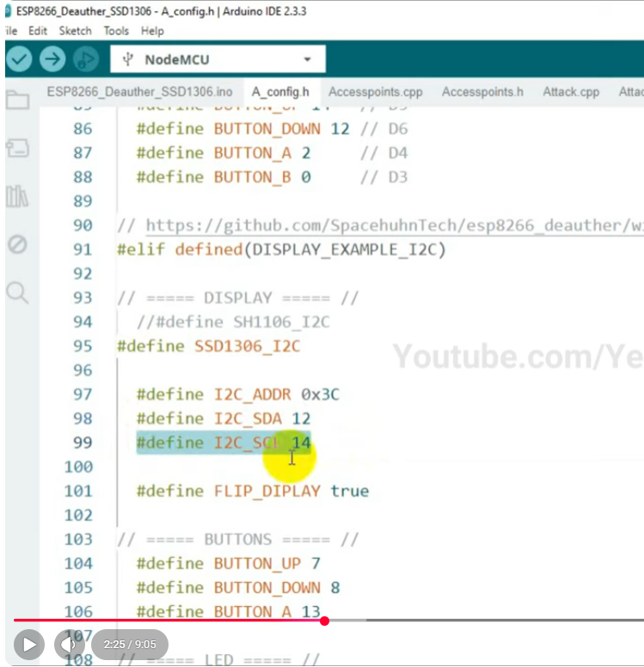Click line number 95 in gutter

[83, 346]
